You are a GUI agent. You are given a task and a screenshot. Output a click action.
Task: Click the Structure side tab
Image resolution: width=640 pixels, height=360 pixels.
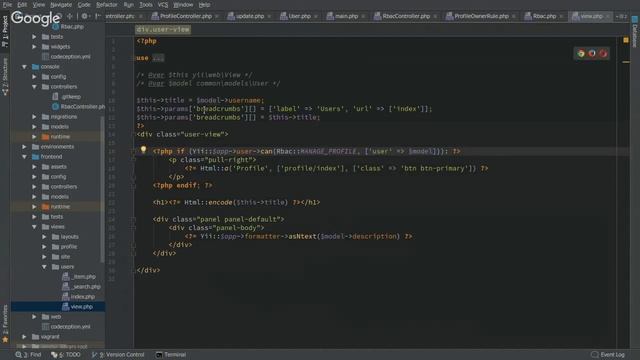[x=5, y=76]
